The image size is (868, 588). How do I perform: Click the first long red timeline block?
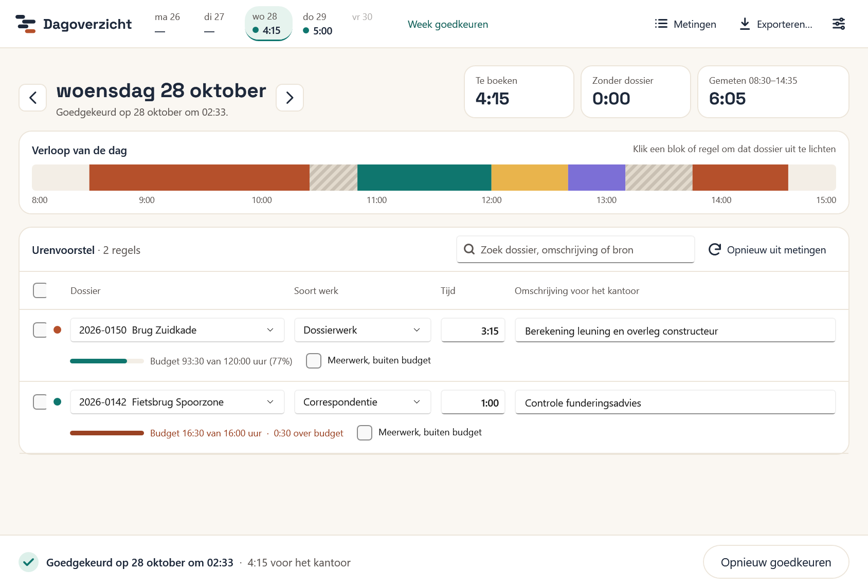[x=200, y=177]
